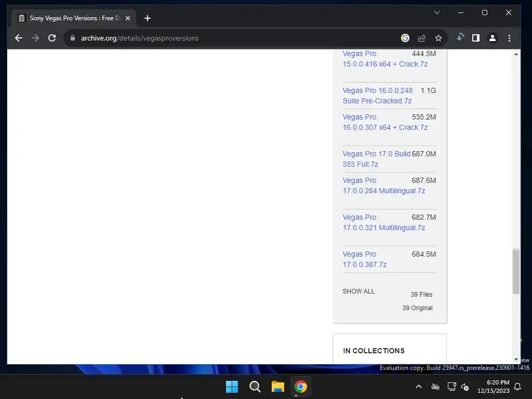The height and width of the screenshot is (399, 532).
Task: Click the IN COLLECTIONS heading
Action: (374, 351)
